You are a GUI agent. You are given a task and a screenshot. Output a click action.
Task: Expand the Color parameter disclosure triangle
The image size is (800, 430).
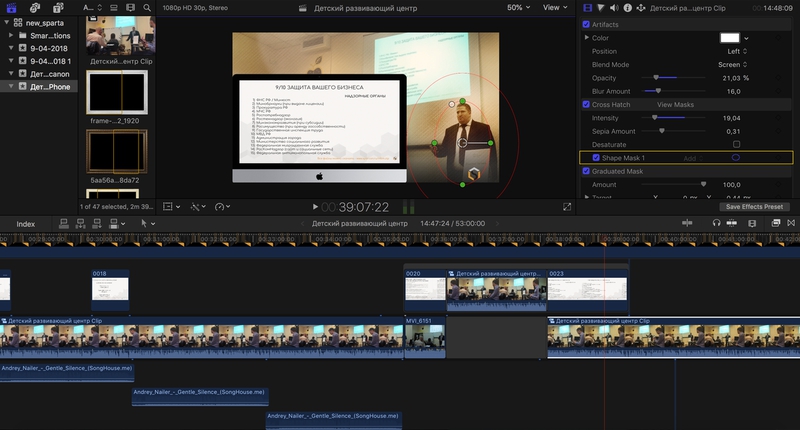[x=586, y=38]
